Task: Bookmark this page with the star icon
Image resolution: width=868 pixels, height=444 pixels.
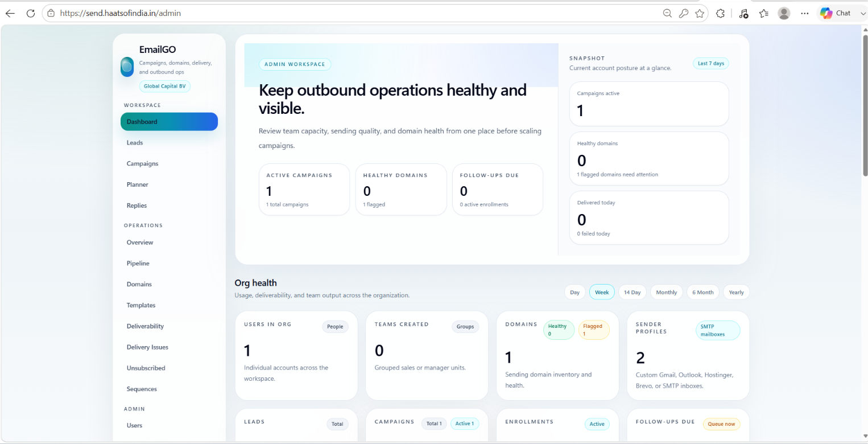Action: pyautogui.click(x=700, y=13)
